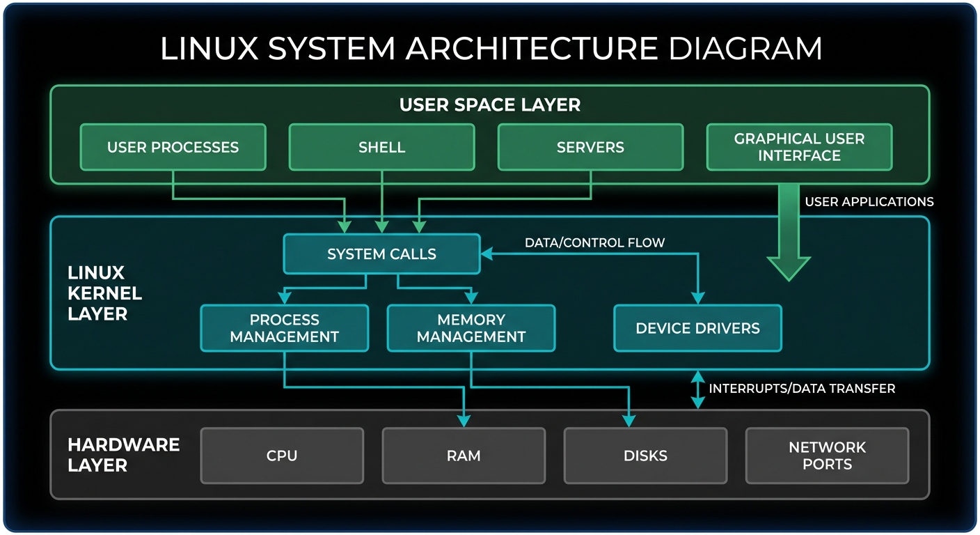Click the User Applications label

coord(869,201)
